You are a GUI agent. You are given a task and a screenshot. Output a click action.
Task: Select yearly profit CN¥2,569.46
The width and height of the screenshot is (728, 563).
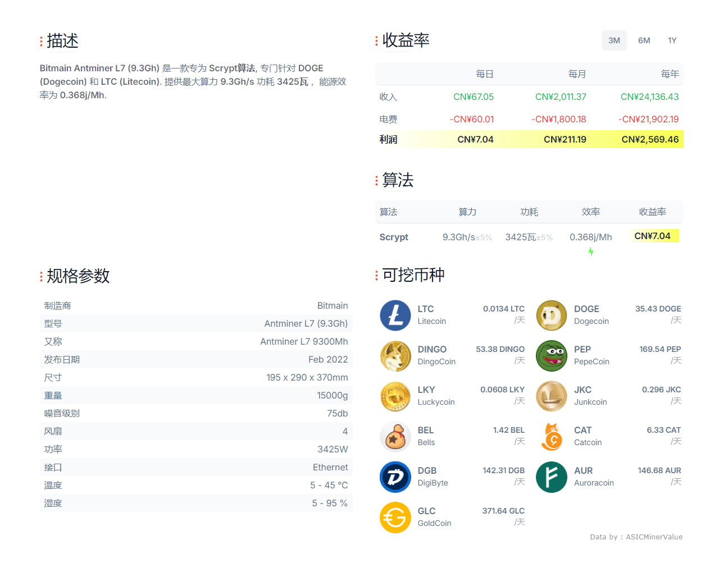pos(650,139)
